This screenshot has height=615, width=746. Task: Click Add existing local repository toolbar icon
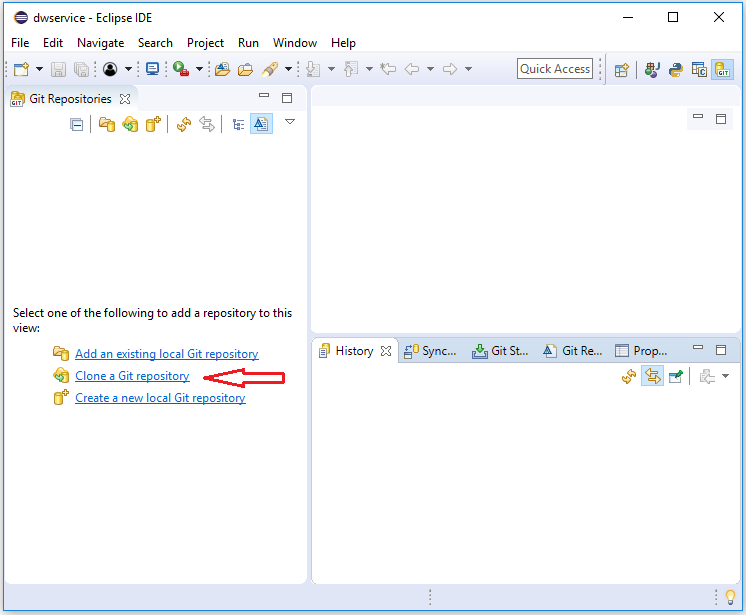pos(107,124)
